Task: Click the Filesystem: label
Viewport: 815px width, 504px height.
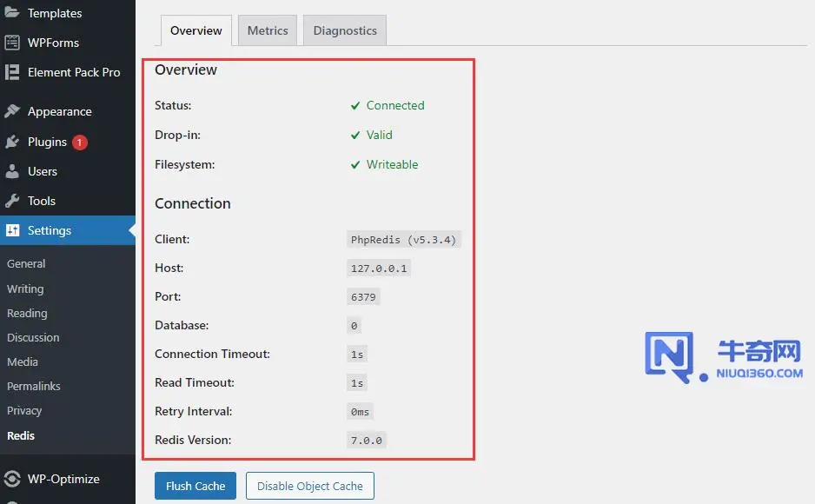Action: click(x=184, y=165)
